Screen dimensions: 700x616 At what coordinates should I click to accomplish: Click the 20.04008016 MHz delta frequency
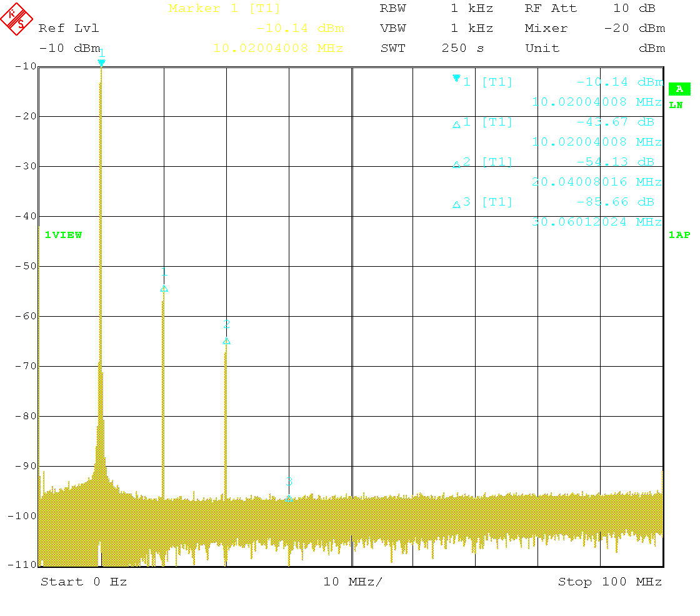tap(597, 182)
